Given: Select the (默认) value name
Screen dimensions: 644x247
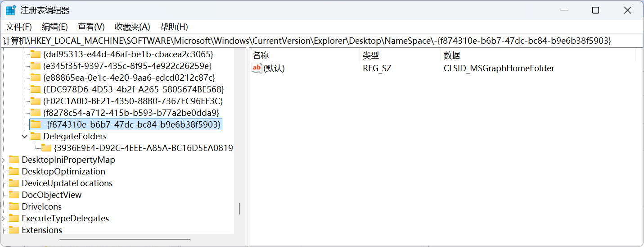Looking at the screenshot, I should (274, 69).
